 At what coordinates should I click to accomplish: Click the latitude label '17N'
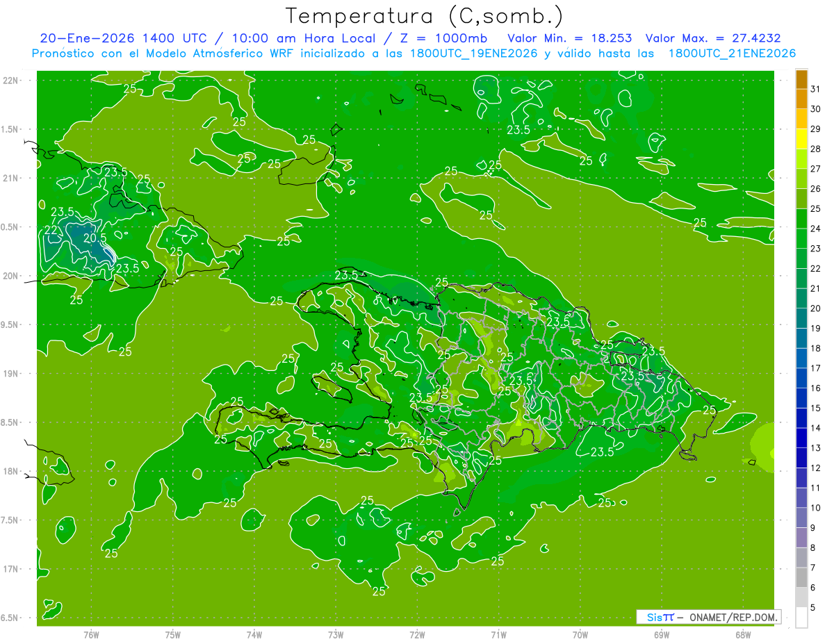point(10,569)
